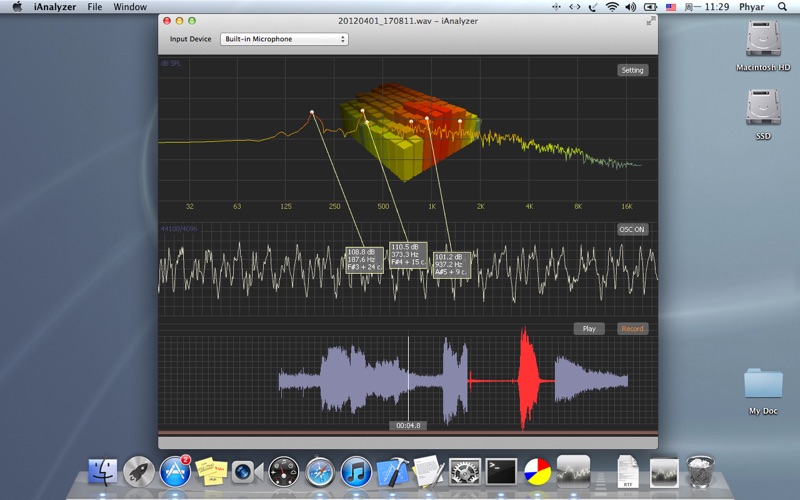Image resolution: width=800 pixels, height=500 pixels.
Task: Launch Xcode hammer icon in dock
Action: (x=392, y=470)
